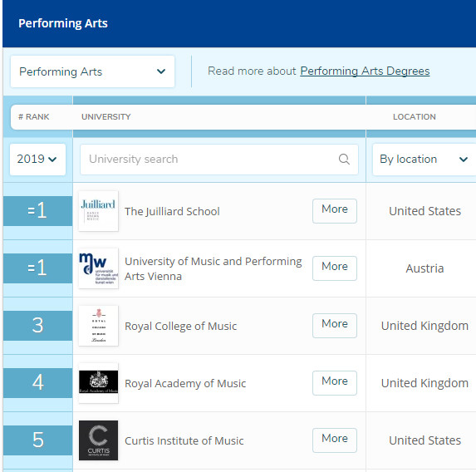Click More for Royal Academy of Music
This screenshot has height=472, width=476.
[x=335, y=383]
